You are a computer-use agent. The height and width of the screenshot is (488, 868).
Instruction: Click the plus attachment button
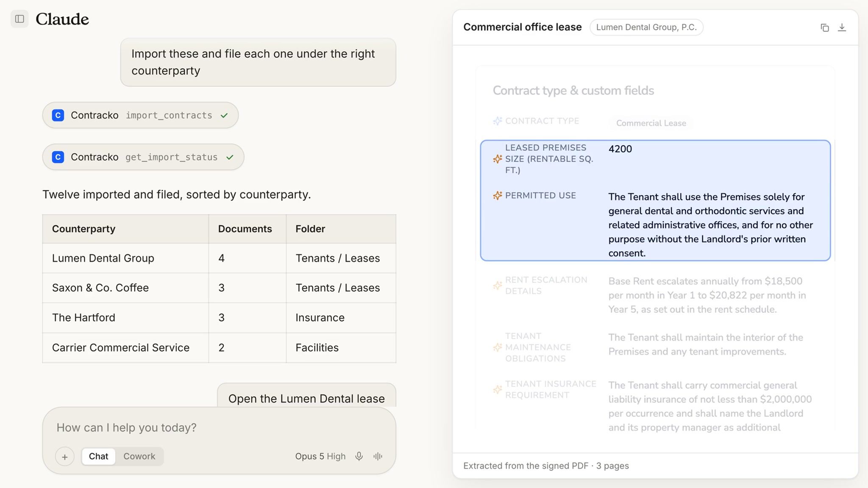64,457
